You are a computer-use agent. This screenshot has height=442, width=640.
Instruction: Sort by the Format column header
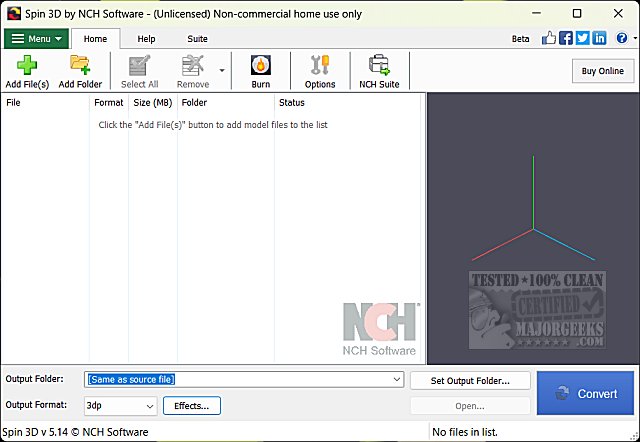[109, 102]
